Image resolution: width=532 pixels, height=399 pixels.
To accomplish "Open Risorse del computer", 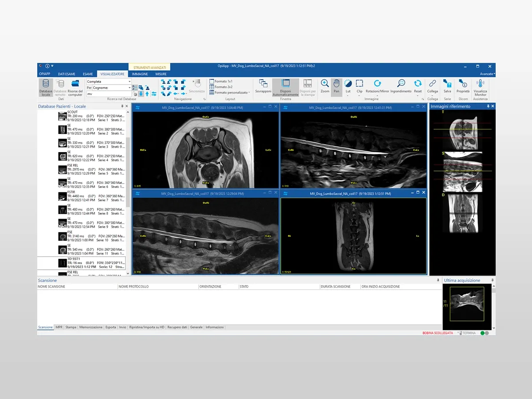I will [75, 87].
